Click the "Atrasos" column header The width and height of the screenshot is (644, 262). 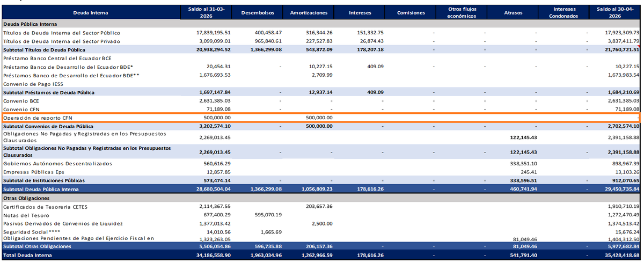[514, 12]
